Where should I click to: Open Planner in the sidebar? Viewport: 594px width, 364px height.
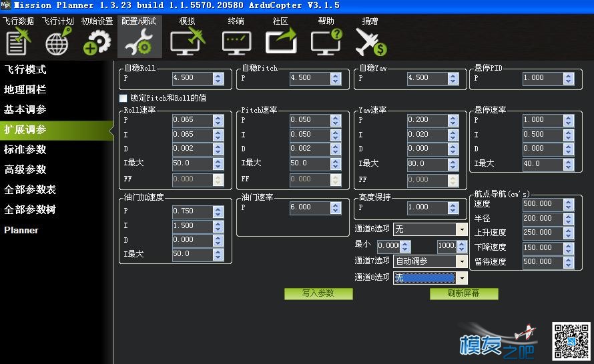pos(21,230)
